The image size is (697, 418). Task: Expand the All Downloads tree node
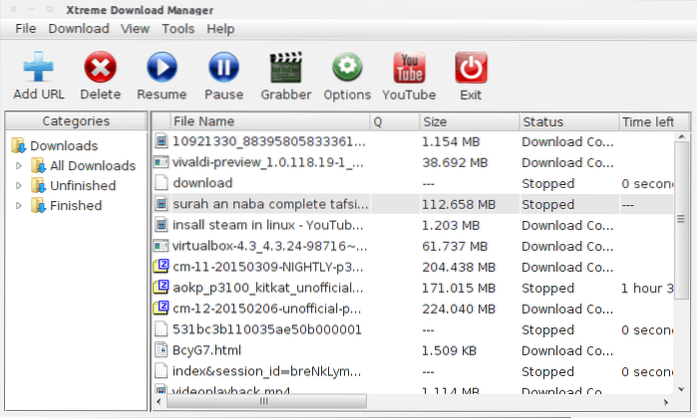point(18,166)
